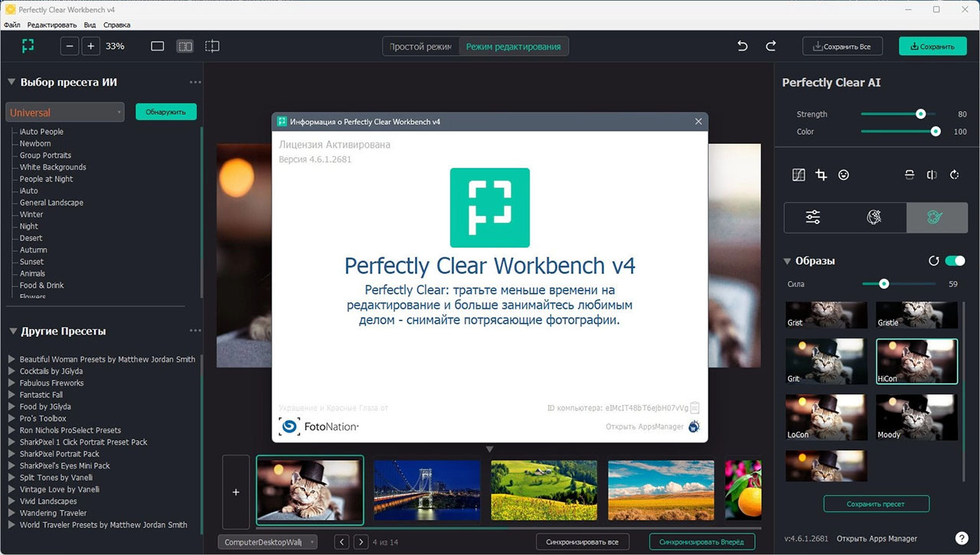Collapse the Образы section
Viewport: 980px width, 555px height.
[787, 261]
